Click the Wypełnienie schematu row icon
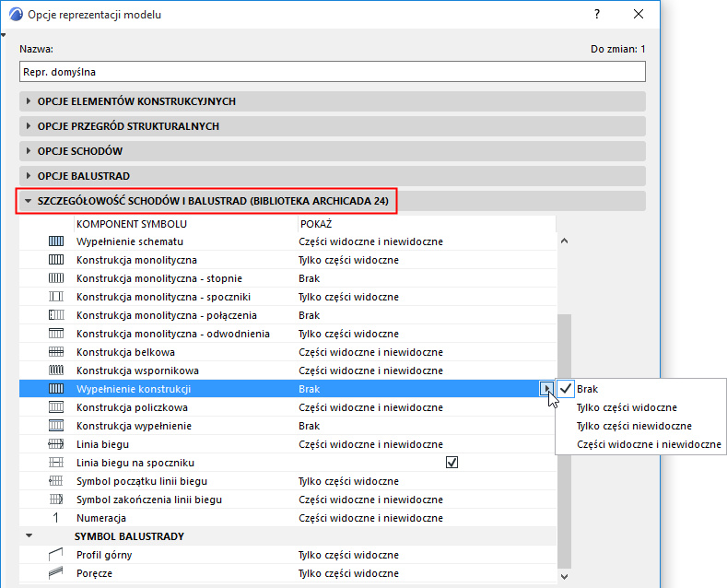Image resolution: width=727 pixels, height=588 pixels. [x=56, y=241]
